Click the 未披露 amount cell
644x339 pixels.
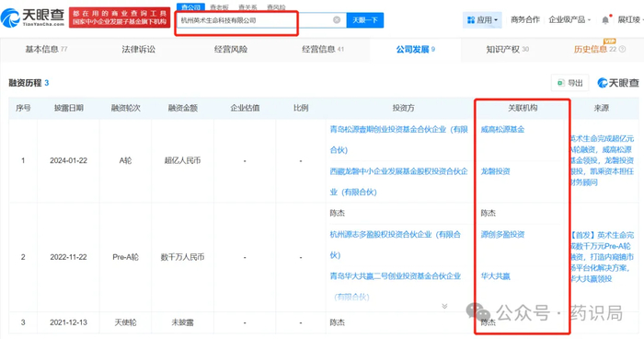182,322
